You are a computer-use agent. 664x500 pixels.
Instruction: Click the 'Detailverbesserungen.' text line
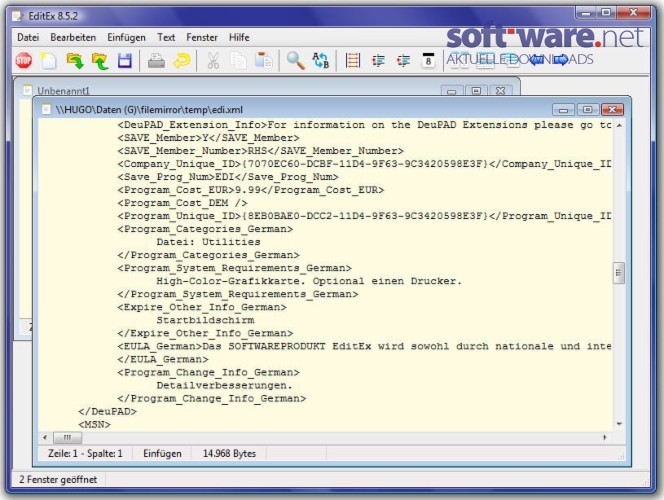click(224, 385)
